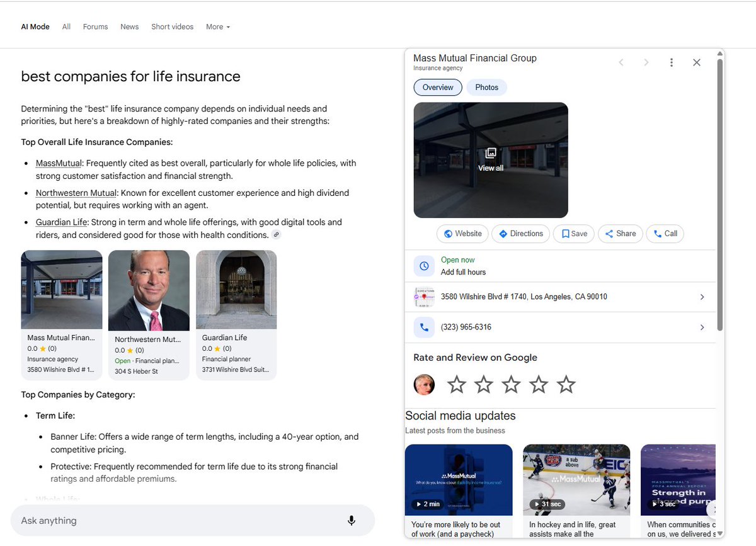
Task: Click the panel's vertical scrollbar
Action: coord(720,195)
